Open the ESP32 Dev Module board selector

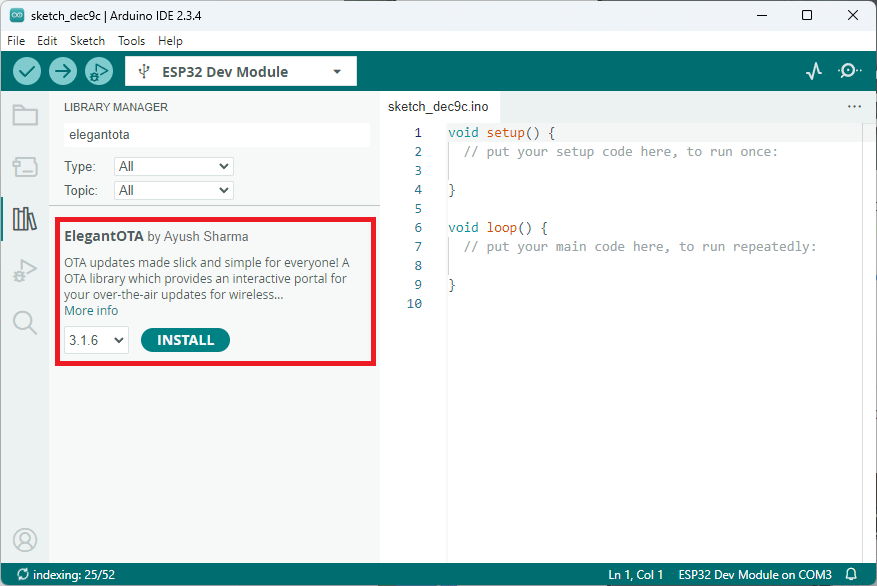(240, 70)
